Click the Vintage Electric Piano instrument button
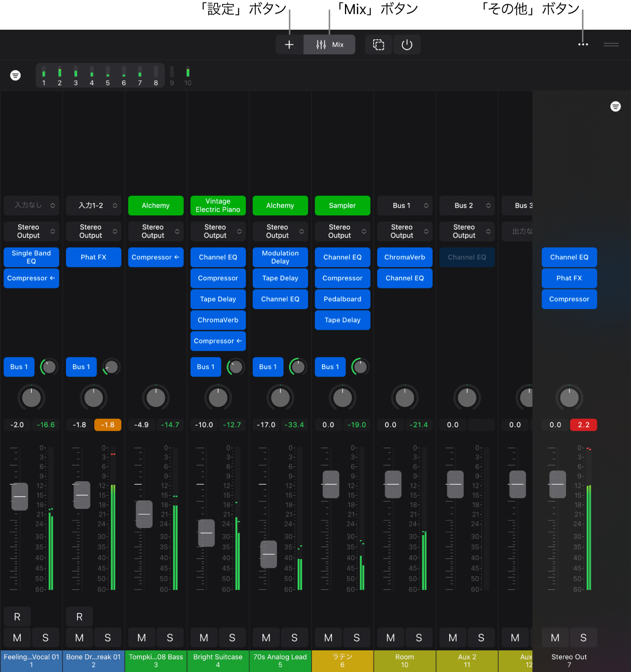 click(218, 205)
